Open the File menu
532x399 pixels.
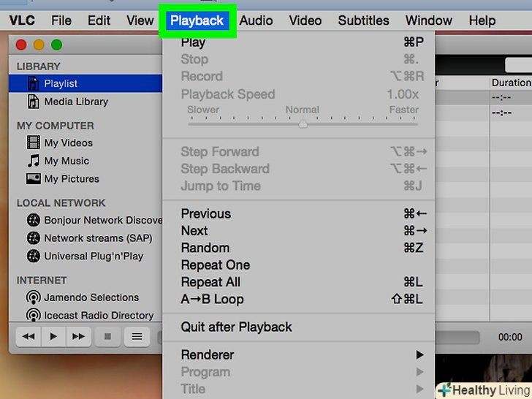click(x=61, y=20)
